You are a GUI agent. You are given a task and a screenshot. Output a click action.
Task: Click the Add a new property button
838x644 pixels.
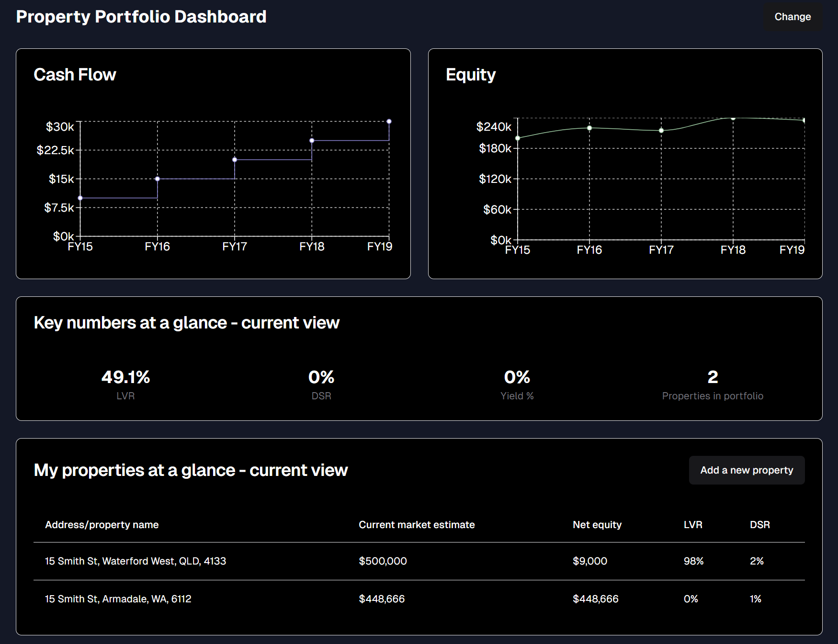click(x=746, y=470)
